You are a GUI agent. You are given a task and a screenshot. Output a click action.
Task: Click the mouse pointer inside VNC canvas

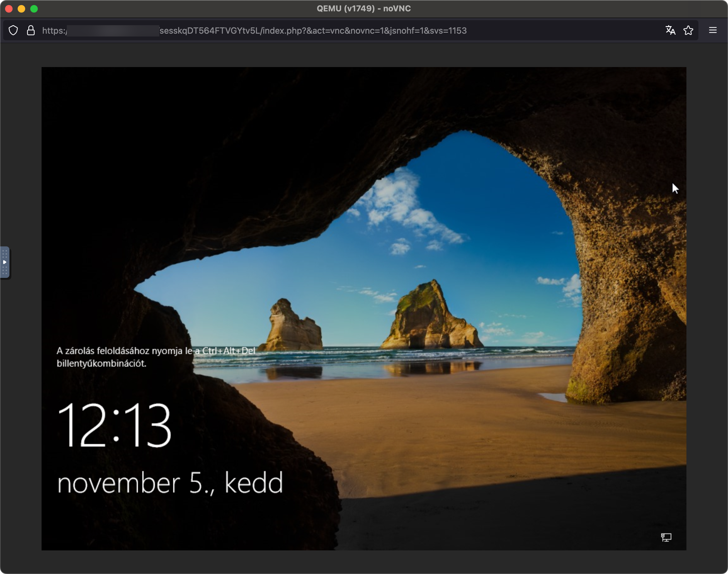coord(675,188)
